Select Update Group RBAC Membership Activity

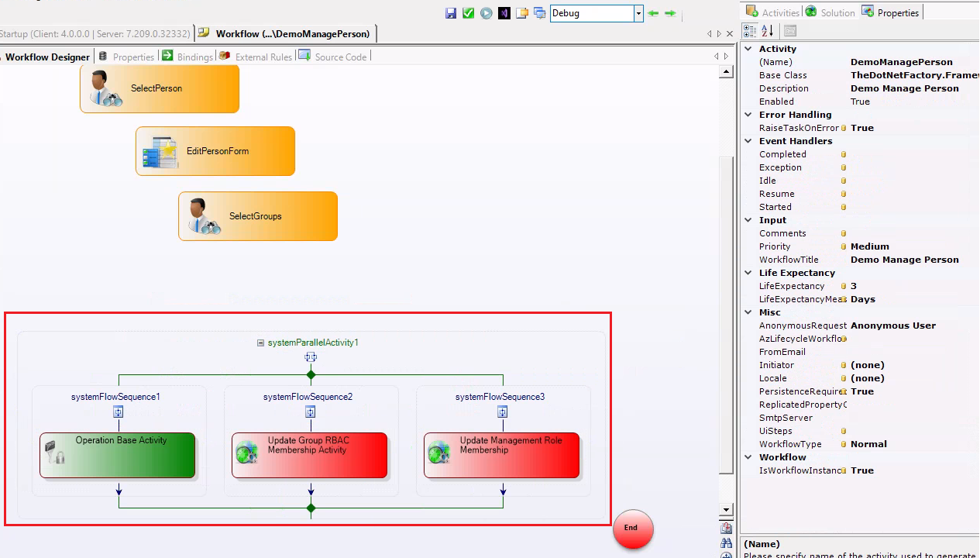(310, 456)
